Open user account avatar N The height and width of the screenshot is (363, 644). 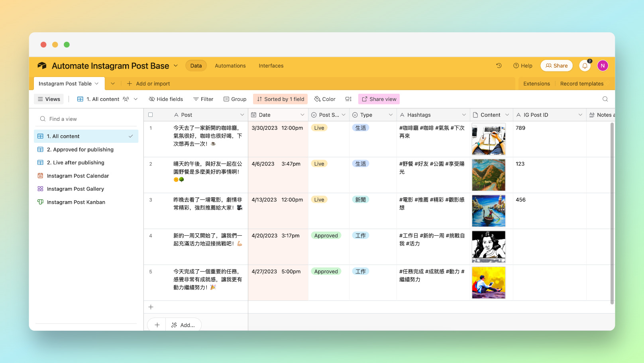pyautogui.click(x=603, y=66)
